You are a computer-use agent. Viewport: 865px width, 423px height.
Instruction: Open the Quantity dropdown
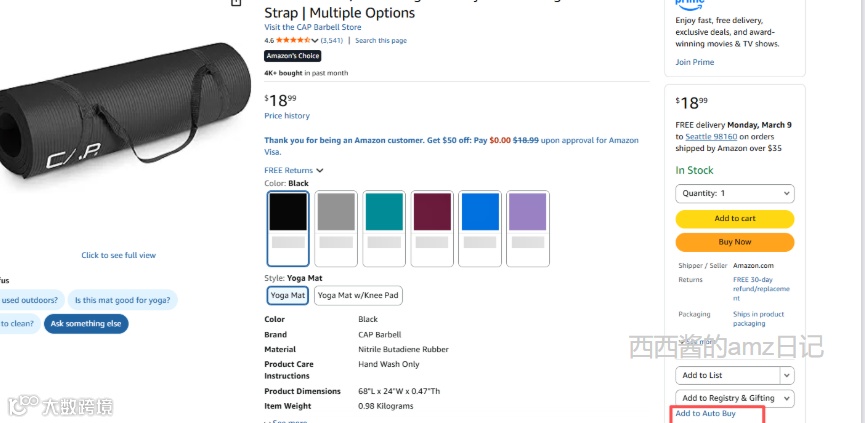point(735,193)
